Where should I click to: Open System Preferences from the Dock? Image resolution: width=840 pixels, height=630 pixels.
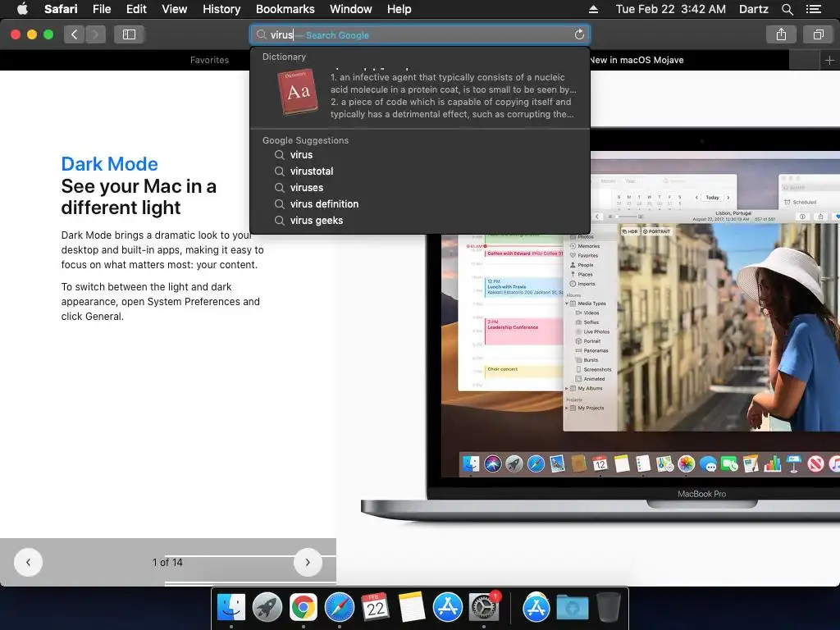pos(484,608)
